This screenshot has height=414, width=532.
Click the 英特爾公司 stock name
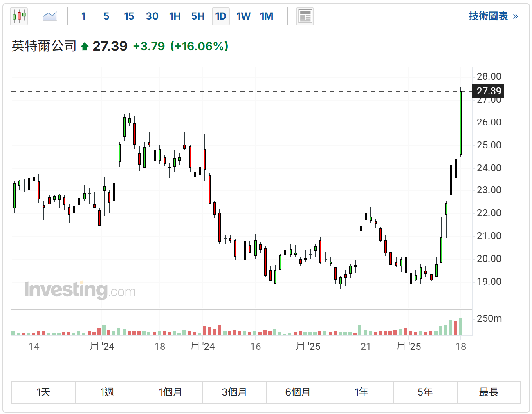44,46
